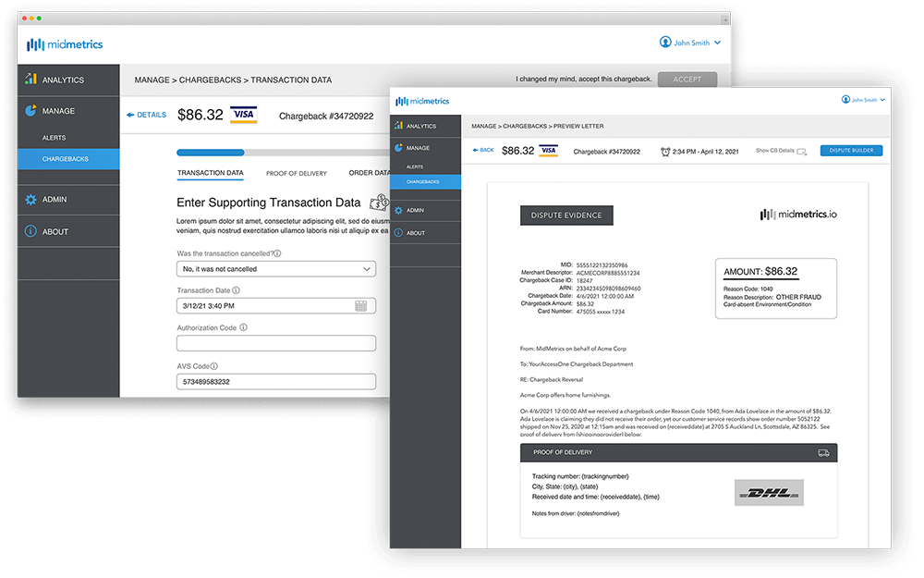Click 2:34 PM - April 12, 2021 timestamp
This screenshot has width=924, height=578.
pyautogui.click(x=705, y=152)
